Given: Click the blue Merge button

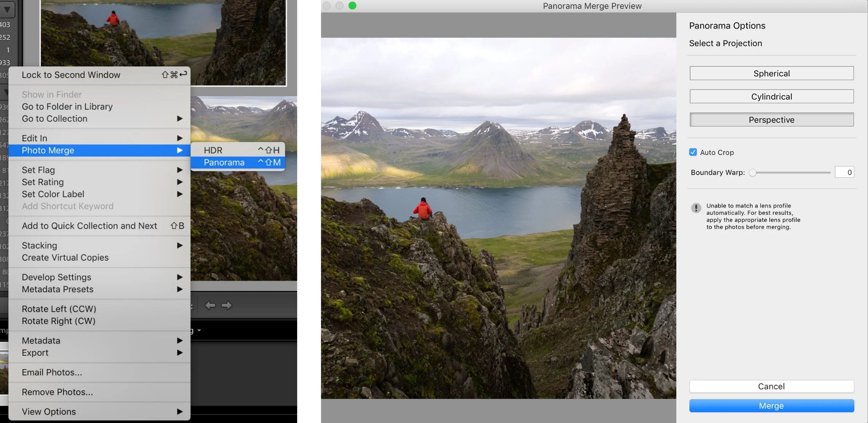Looking at the screenshot, I should pyautogui.click(x=771, y=406).
